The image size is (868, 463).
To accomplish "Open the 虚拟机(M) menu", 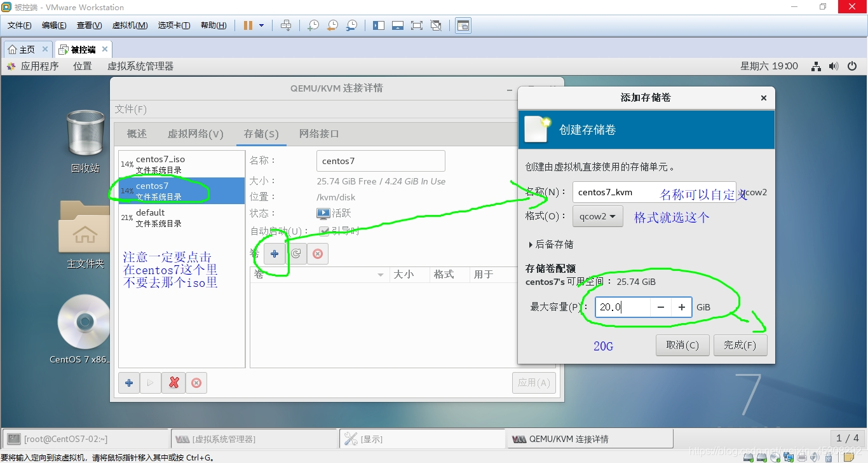I will coord(130,25).
